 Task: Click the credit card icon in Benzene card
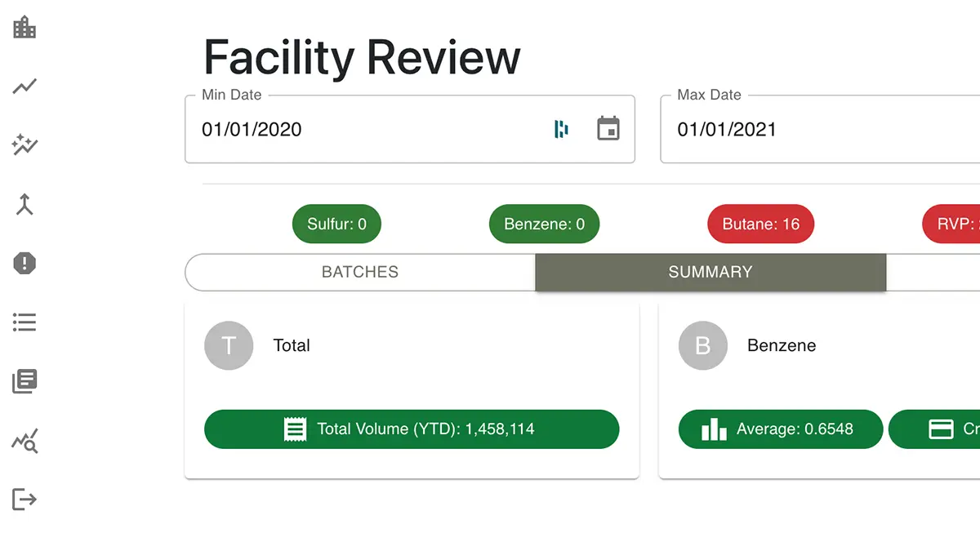pos(942,429)
